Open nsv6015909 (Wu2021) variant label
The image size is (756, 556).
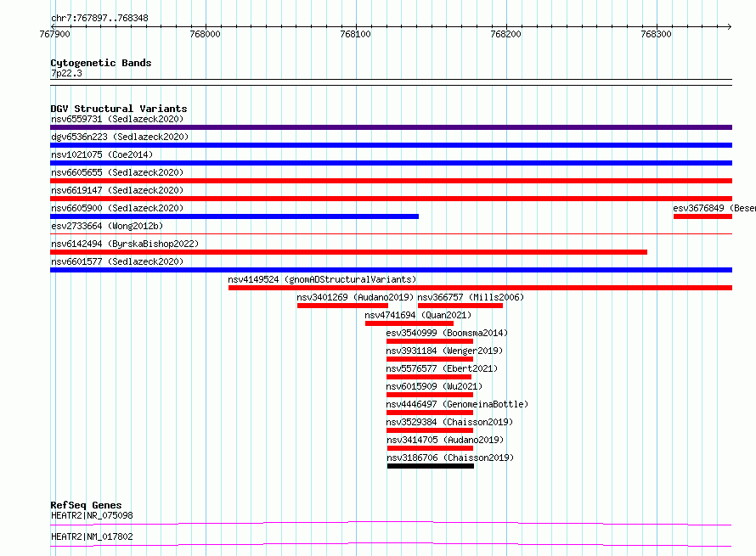coord(434,386)
